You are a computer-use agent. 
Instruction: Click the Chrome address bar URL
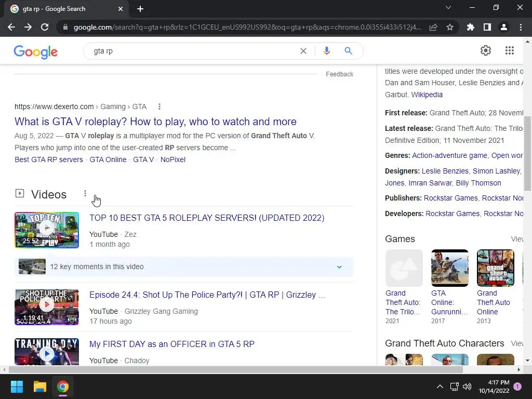(247, 27)
